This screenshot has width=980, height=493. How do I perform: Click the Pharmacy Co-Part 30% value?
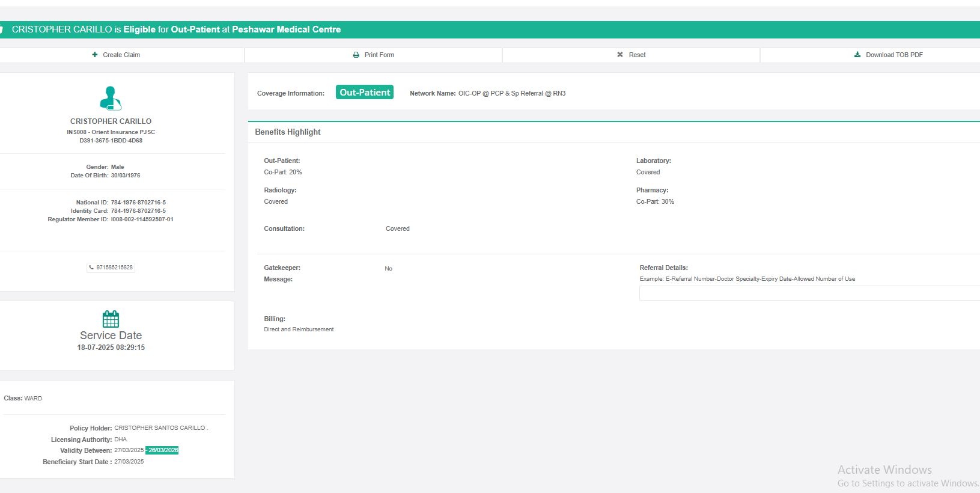(655, 202)
